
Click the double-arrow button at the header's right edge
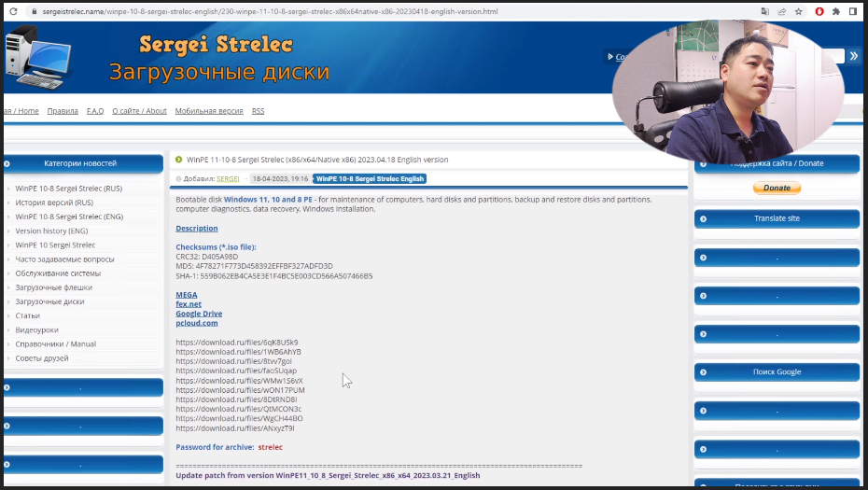tap(854, 56)
